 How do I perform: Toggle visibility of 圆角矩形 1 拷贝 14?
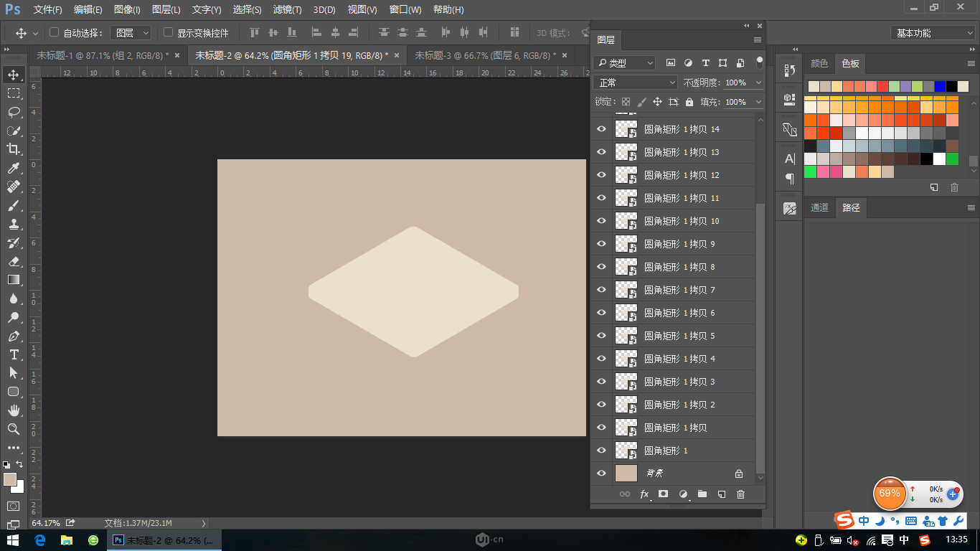[x=601, y=128]
